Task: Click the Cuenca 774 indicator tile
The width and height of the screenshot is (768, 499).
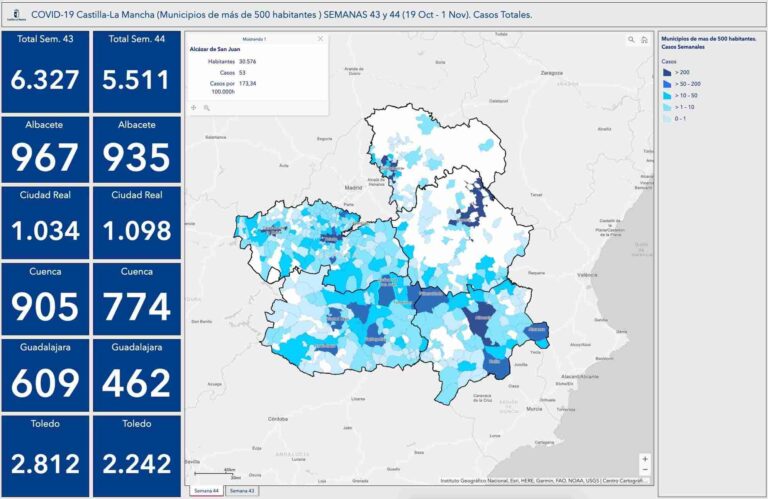Action: point(136,298)
